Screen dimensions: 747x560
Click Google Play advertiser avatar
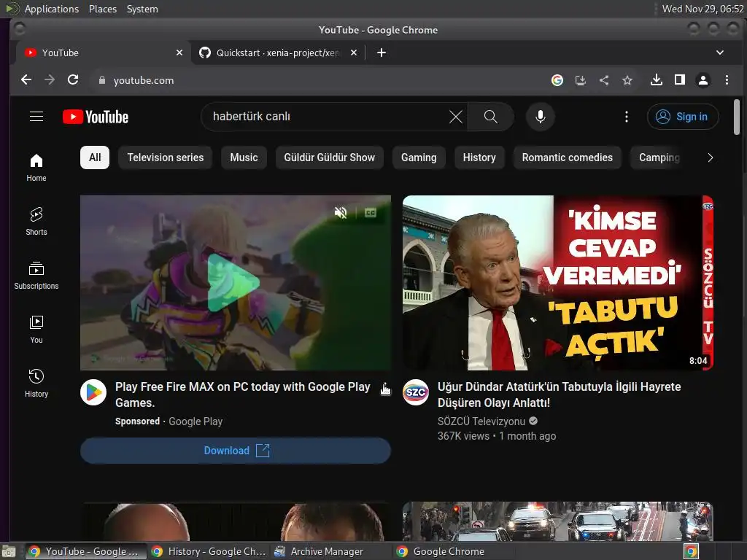(x=93, y=392)
